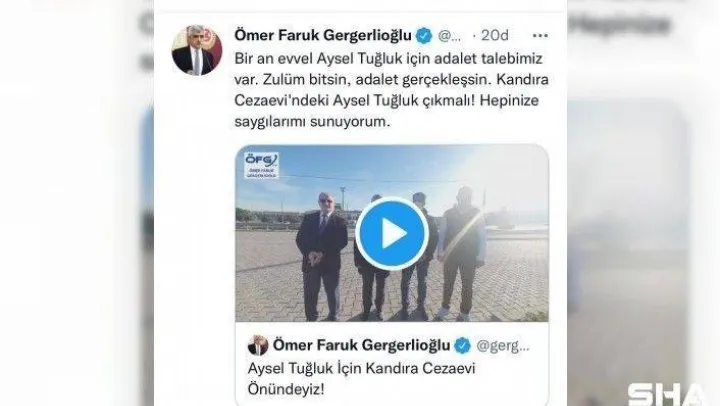
Task: Click the person in the vest on the video's right
Action: 461,253
